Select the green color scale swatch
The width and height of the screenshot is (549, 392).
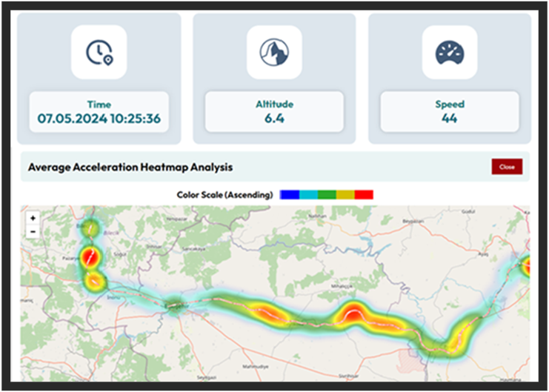327,195
